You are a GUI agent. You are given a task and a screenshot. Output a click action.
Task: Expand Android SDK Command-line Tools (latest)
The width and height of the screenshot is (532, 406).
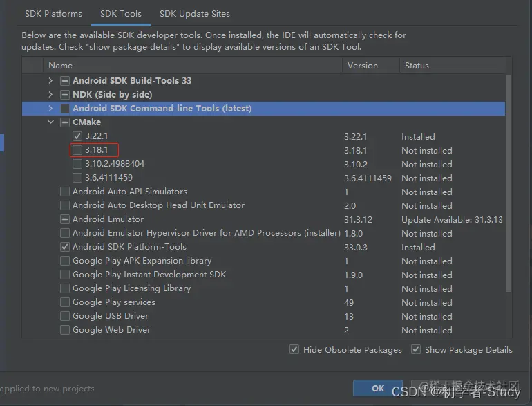50,108
